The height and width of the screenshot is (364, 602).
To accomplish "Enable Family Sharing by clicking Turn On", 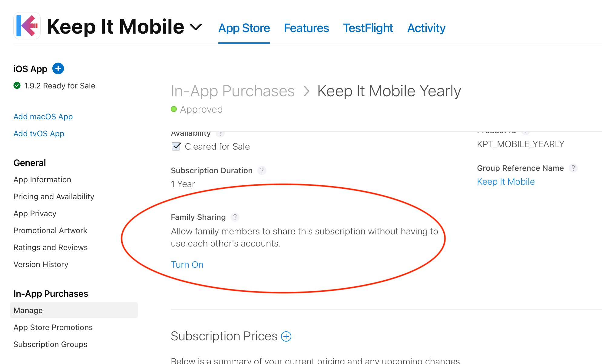I will (x=187, y=264).
